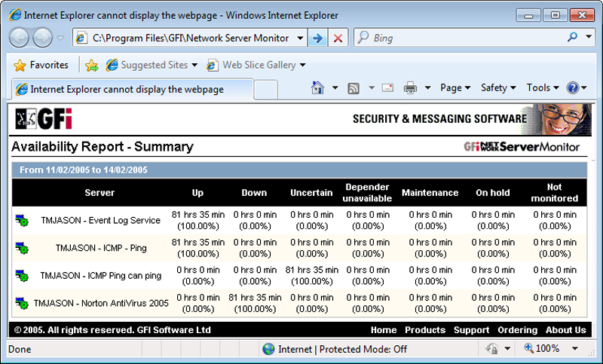Viewport: 603px width, 364px height.
Task: Click the 'Up' column header
Action: 197,193
